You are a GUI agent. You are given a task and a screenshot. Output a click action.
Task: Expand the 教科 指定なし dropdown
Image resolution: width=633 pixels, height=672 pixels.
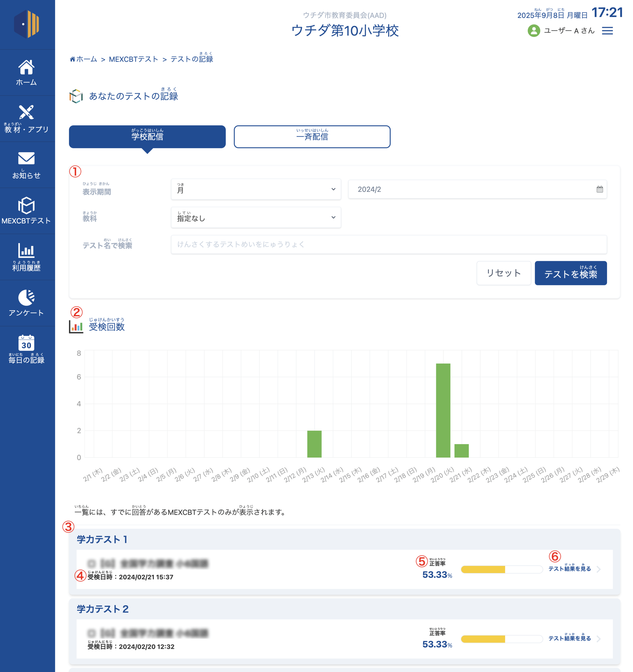pyautogui.click(x=256, y=218)
